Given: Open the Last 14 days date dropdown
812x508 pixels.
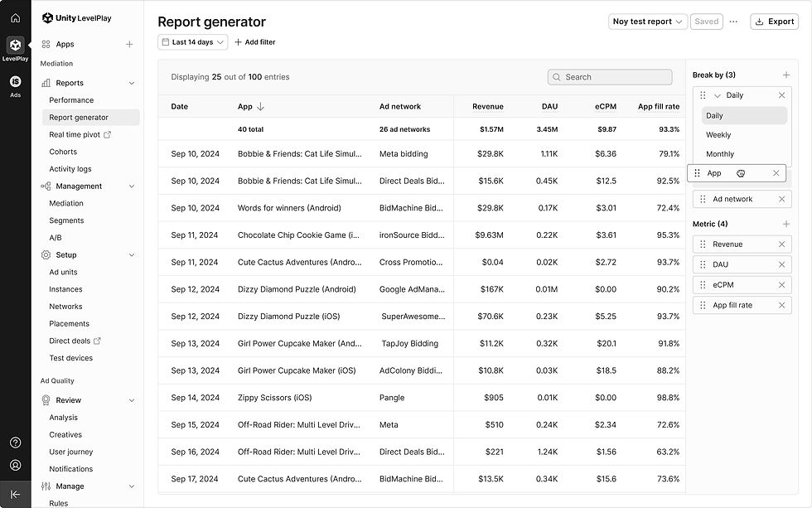Looking at the screenshot, I should 192,42.
